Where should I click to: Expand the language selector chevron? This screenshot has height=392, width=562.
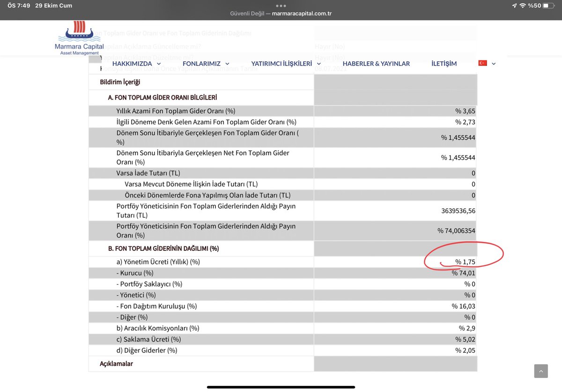coord(494,64)
